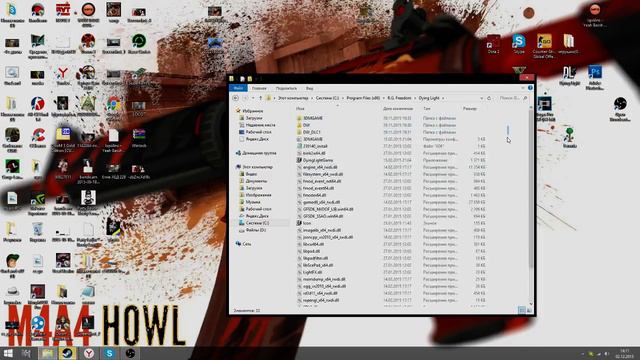Click 'Dying Light' breadcrumb segment
The image size is (640, 360).
tap(429, 98)
